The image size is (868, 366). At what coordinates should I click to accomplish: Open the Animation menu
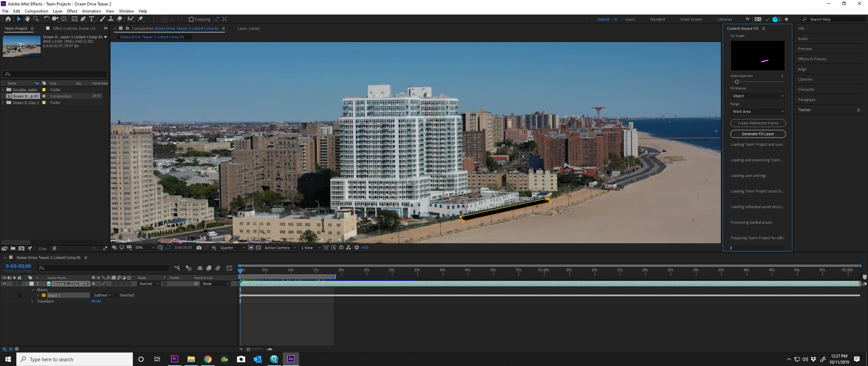coord(91,11)
